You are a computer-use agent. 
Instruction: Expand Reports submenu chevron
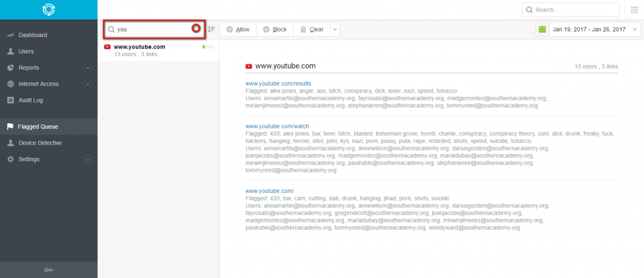tap(87, 68)
